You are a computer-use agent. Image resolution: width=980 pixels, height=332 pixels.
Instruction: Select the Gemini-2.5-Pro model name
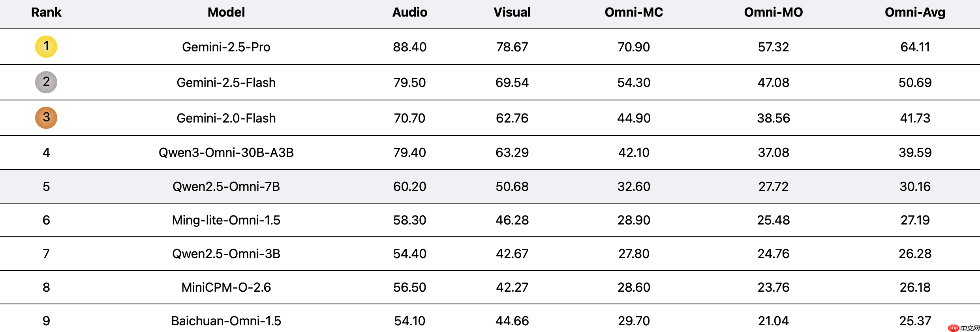(226, 47)
